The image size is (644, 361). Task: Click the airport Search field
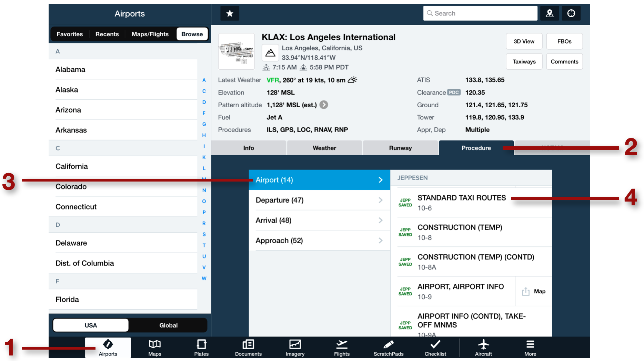coord(480,13)
